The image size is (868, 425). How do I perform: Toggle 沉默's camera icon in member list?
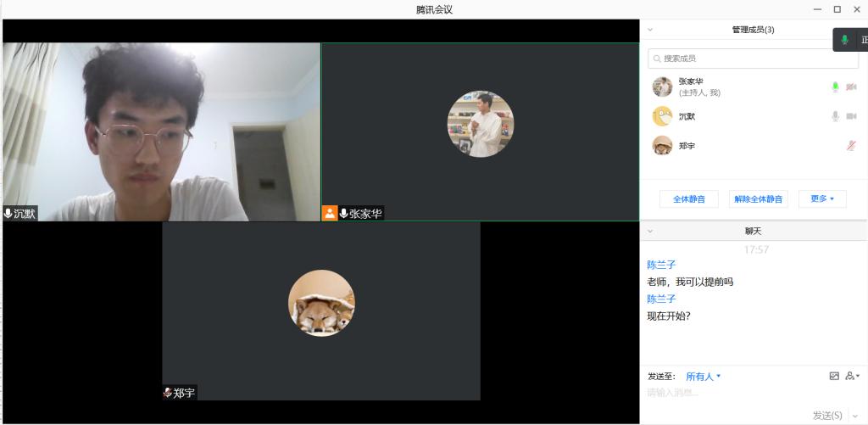[851, 116]
